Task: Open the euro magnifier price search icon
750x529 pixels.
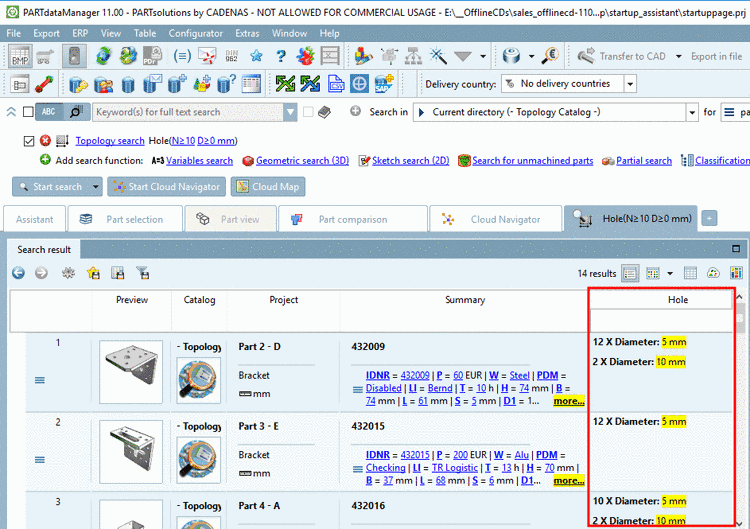Action: click(x=551, y=56)
